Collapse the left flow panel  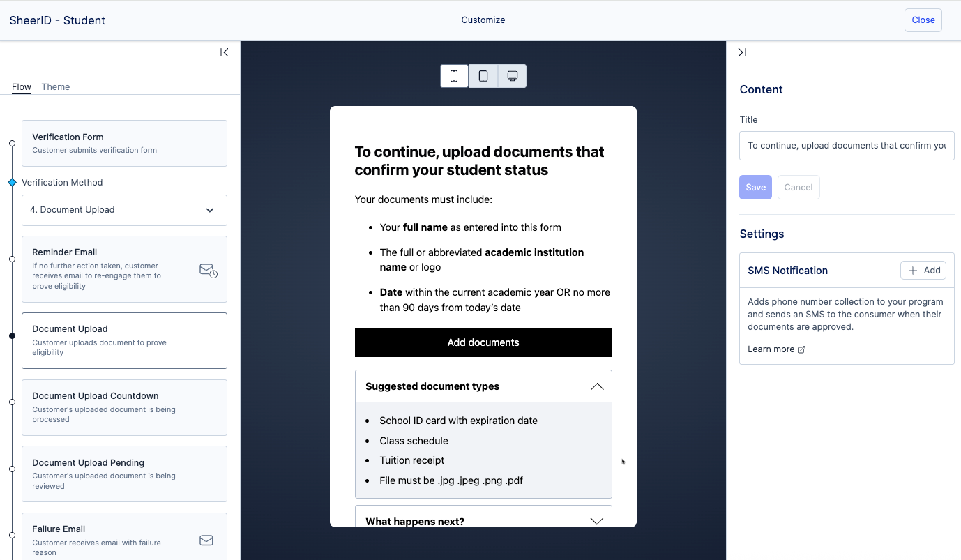225,52
